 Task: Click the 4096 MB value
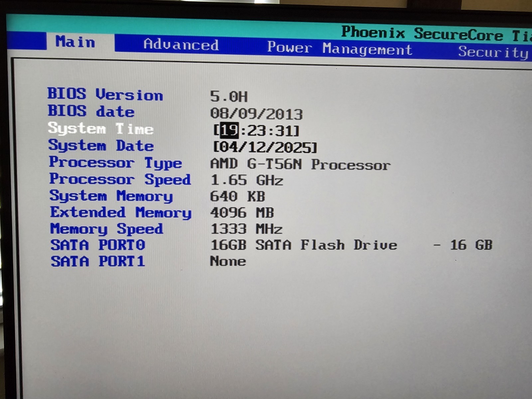[x=242, y=212]
